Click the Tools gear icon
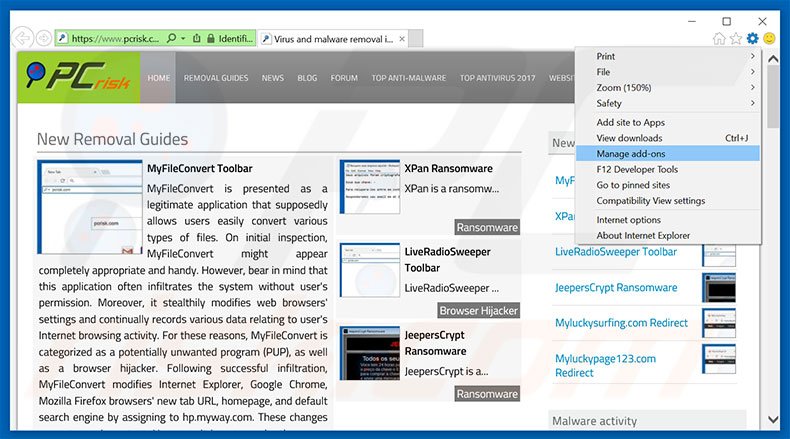The width and height of the screenshot is (790, 439). pos(752,39)
